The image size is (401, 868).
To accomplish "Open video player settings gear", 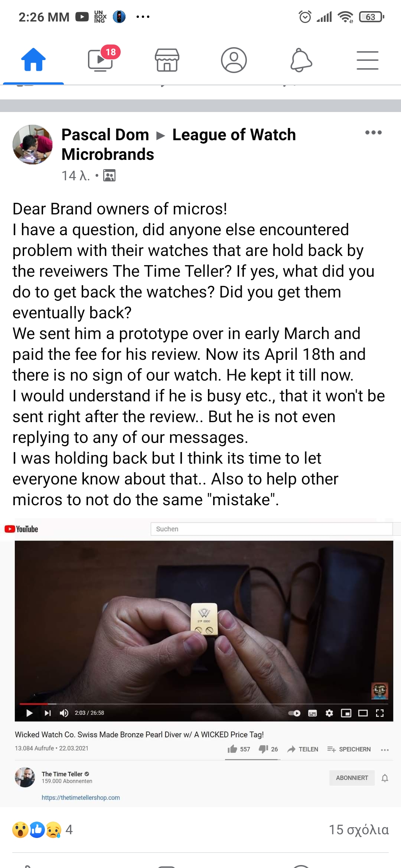I will coord(329,713).
